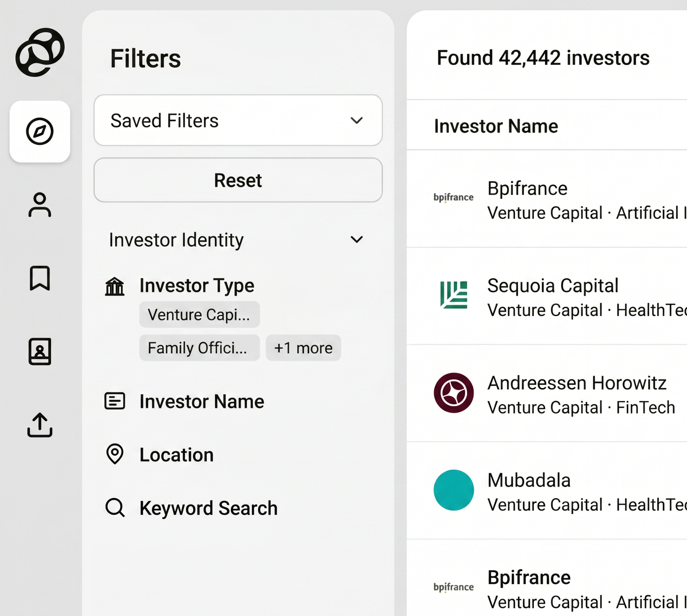Open the bookmark saved icon in sidebar
Screen dimensions: 687x616
(x=40, y=278)
